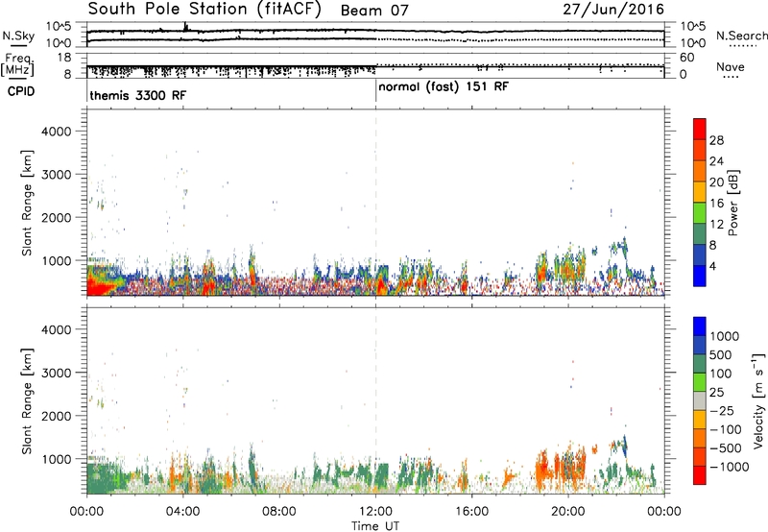Click the 'Slant Range [km]' label of power panel

pos(27,203)
